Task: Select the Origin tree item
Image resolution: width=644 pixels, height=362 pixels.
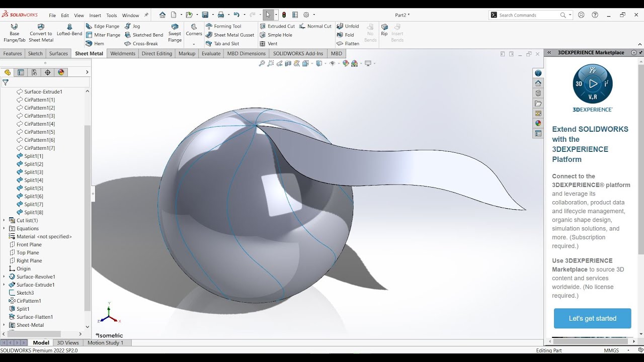Action: pyautogui.click(x=20, y=268)
